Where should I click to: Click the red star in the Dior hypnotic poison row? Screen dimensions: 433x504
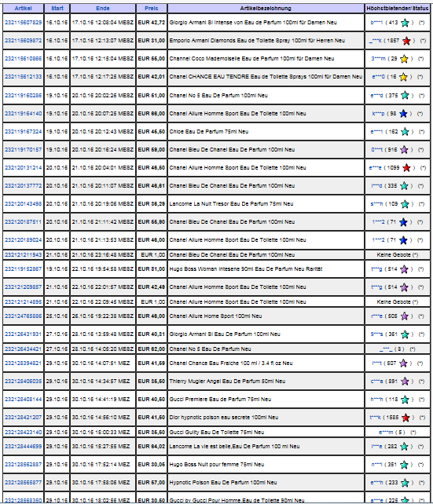(x=406, y=418)
